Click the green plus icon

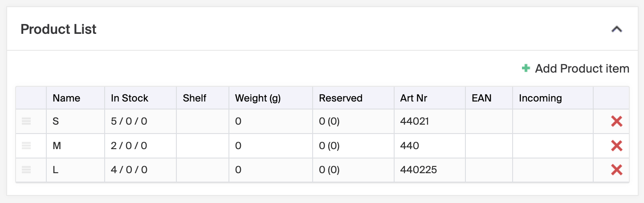[x=526, y=69]
